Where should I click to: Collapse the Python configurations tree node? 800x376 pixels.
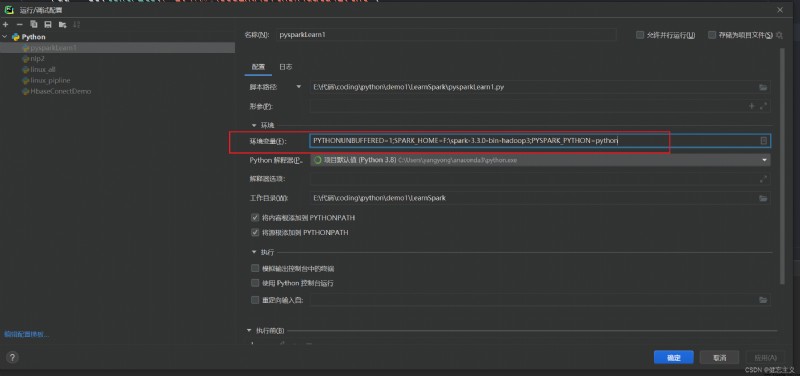pos(5,37)
